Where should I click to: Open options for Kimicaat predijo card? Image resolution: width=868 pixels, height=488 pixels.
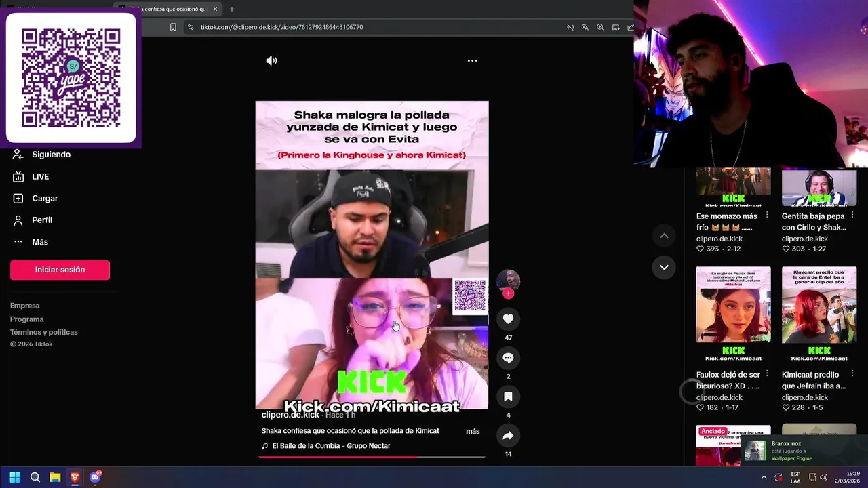tap(852, 373)
